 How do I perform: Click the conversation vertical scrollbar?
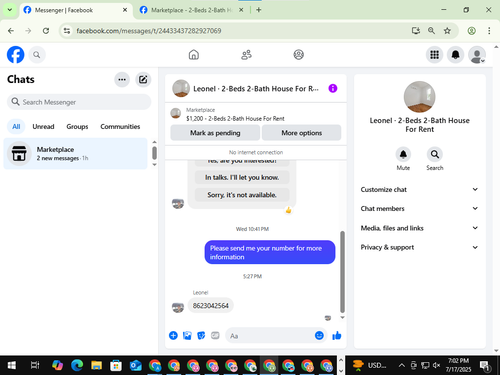[342, 272]
